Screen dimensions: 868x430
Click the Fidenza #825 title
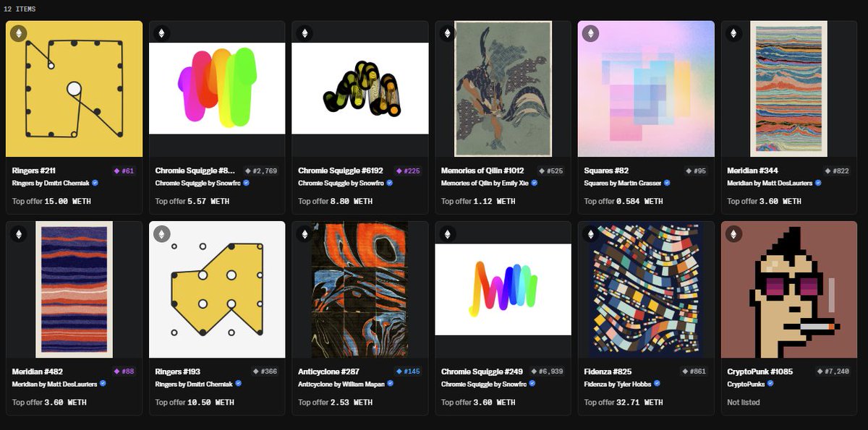pyautogui.click(x=608, y=371)
